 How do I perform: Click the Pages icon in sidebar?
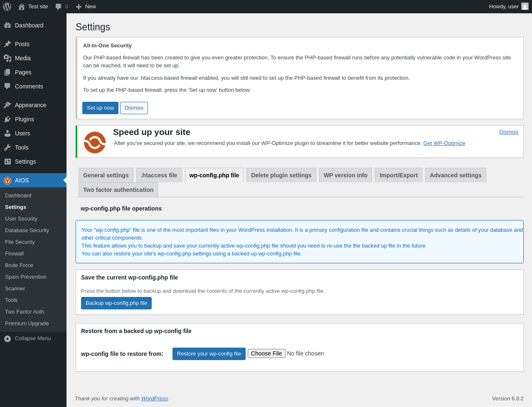click(x=7, y=72)
